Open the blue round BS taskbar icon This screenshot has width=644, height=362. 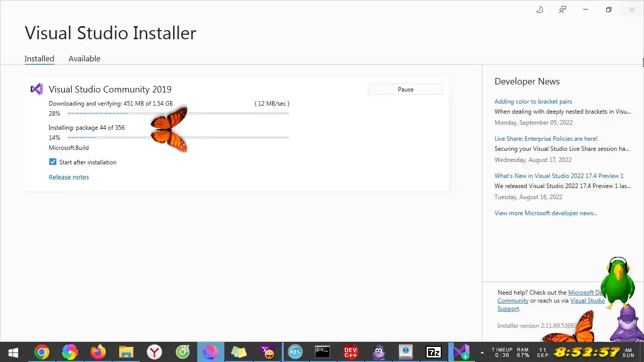(295, 352)
